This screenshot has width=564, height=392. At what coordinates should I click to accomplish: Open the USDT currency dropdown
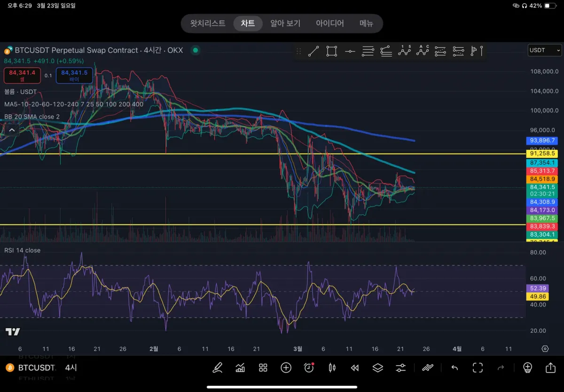point(545,50)
